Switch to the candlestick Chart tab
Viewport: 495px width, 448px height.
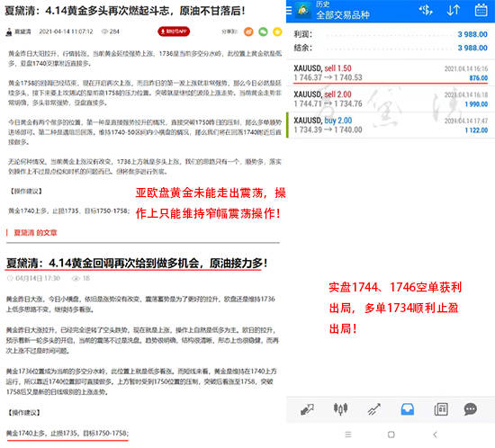tap(340, 409)
